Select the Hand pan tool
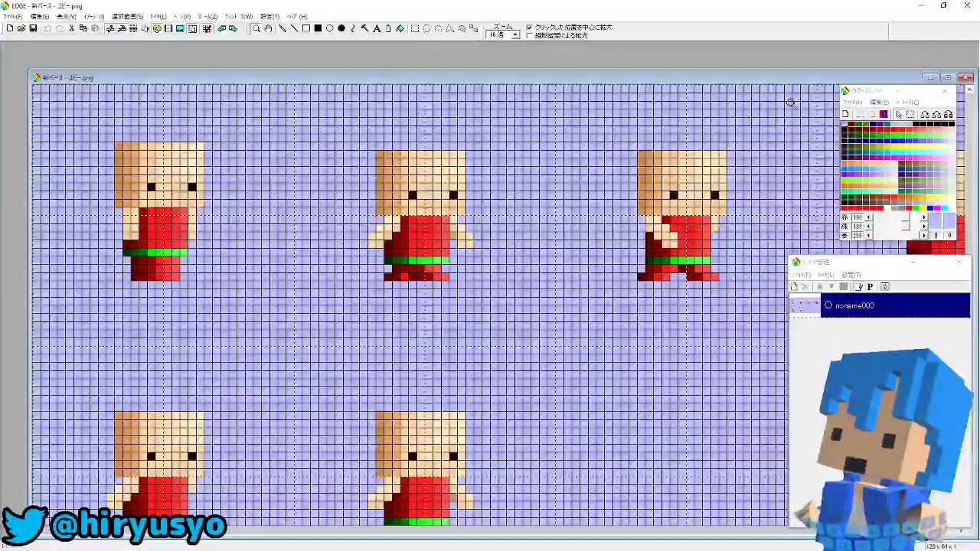The height and width of the screenshot is (551, 980). point(268,28)
